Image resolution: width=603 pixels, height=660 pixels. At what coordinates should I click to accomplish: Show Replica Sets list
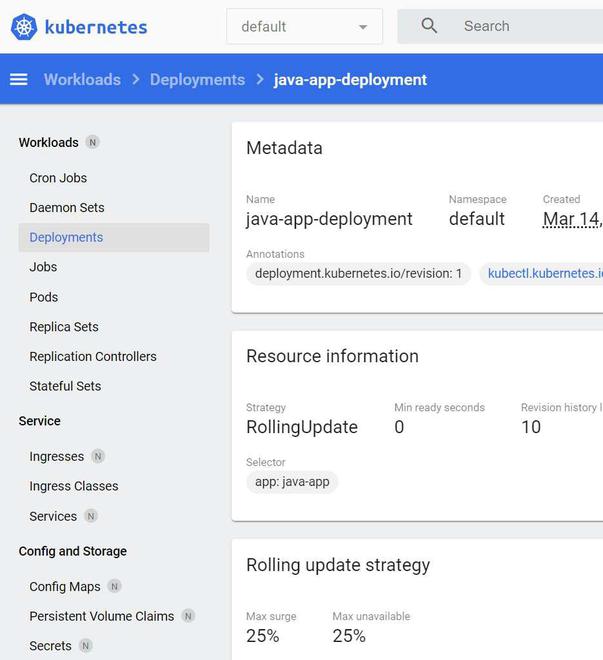click(x=64, y=327)
